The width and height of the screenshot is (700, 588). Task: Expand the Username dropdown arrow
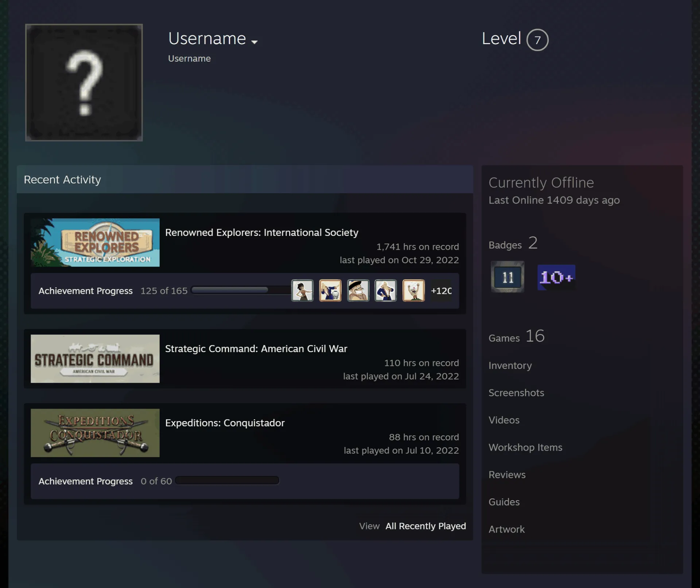254,42
